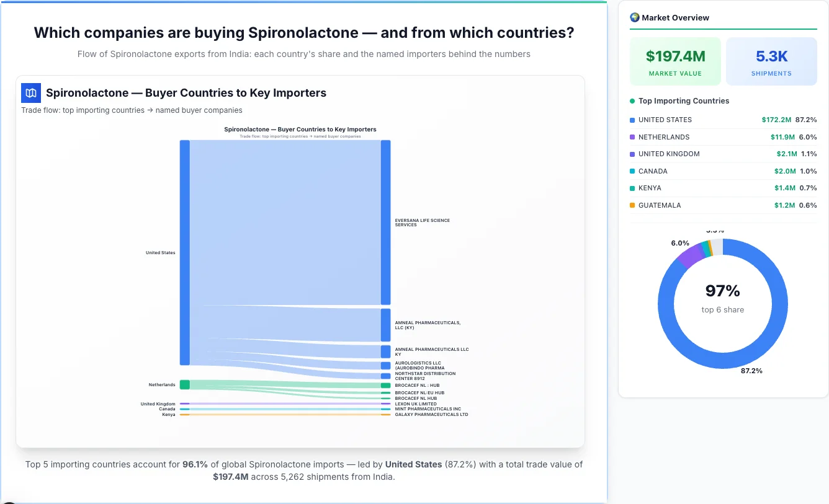Toggle the UNITED KINGDOM country row
Image resolution: width=829 pixels, height=504 pixels.
723,154
